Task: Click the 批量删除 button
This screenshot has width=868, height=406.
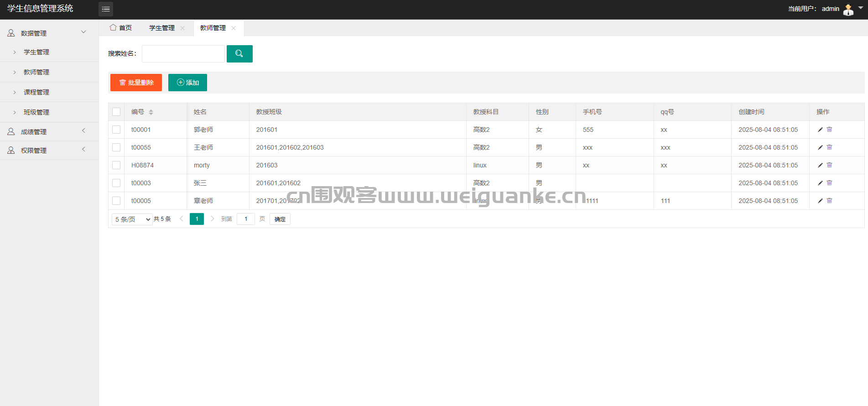Action: [136, 83]
